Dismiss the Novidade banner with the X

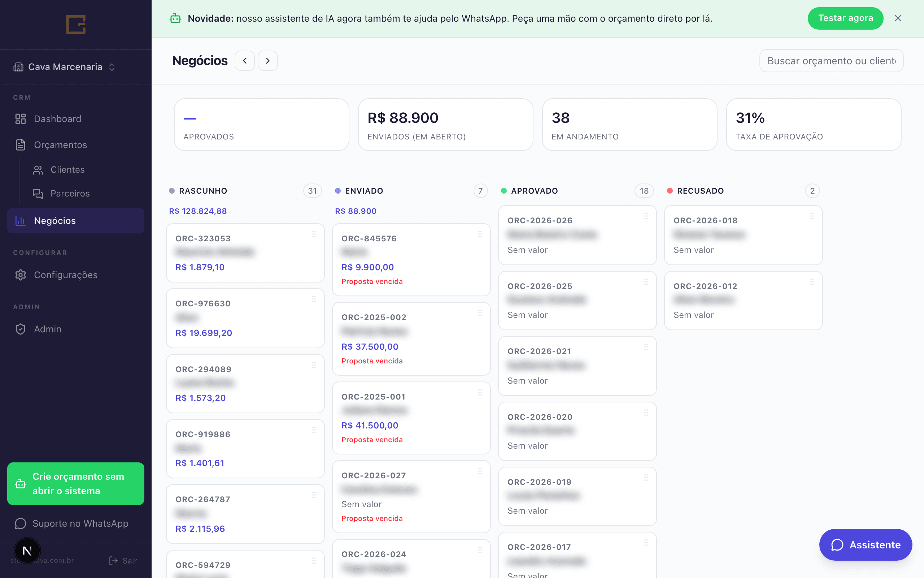[898, 18]
